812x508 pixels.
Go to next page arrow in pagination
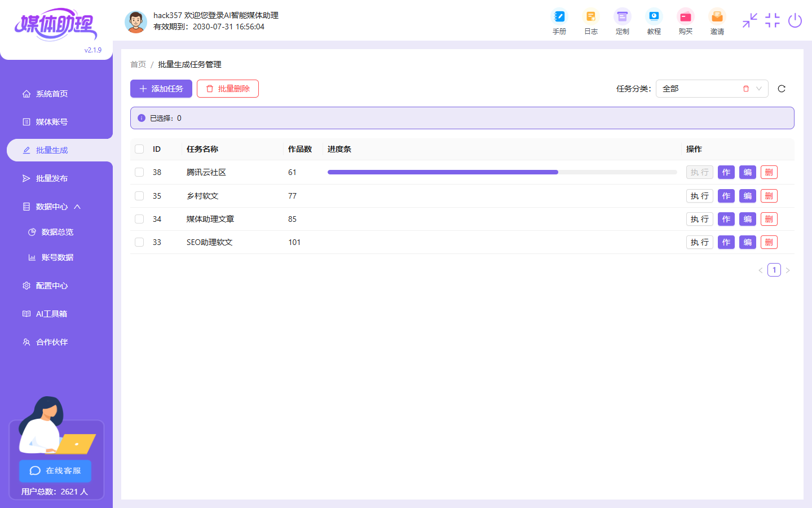pyautogui.click(x=788, y=270)
